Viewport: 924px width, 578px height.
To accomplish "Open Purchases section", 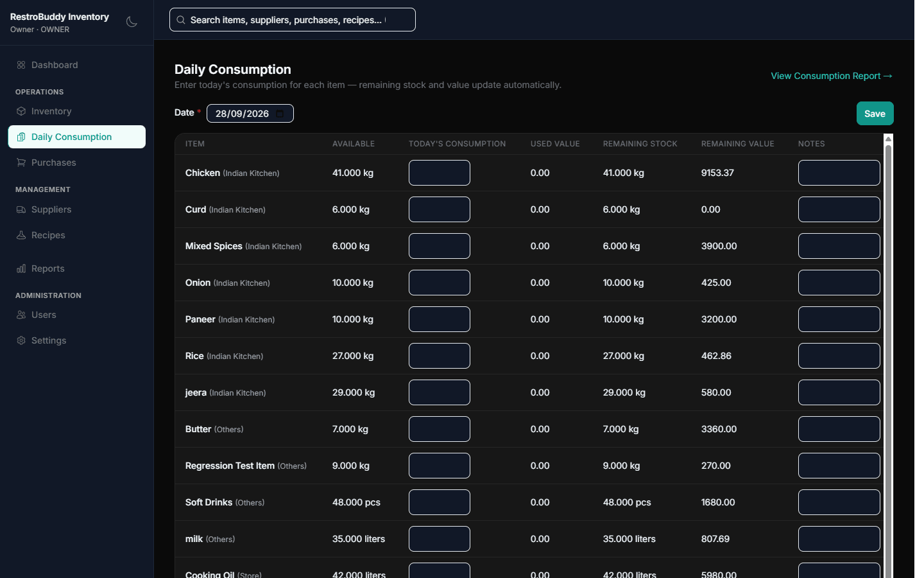I will pos(77,162).
